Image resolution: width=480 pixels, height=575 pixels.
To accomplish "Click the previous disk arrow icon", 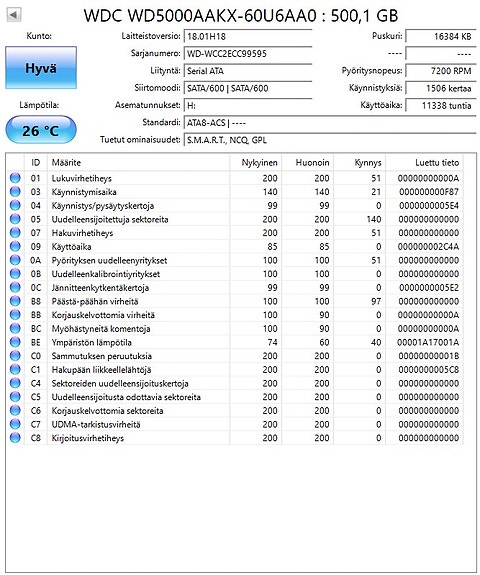I will 14,15.
